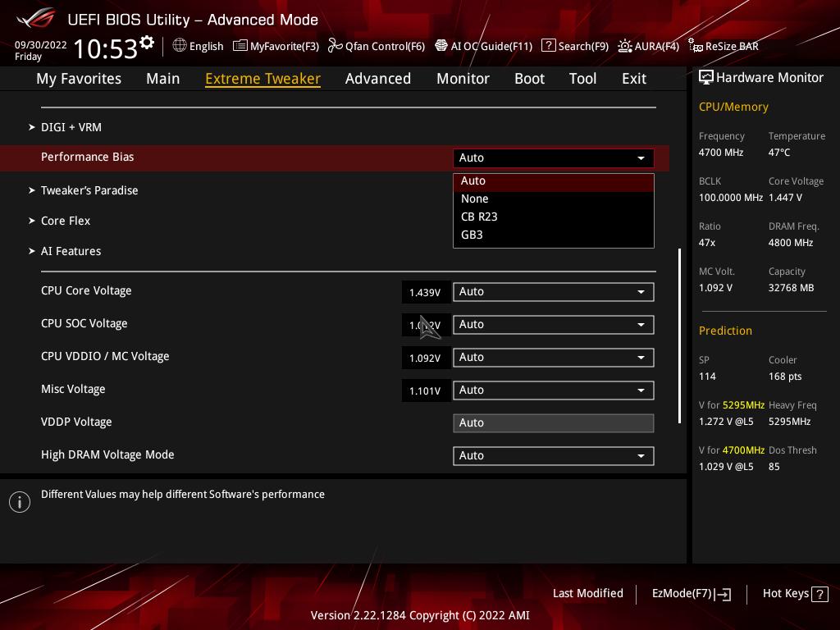Click the CPU/Memory heading
The height and width of the screenshot is (630, 840).
click(733, 107)
